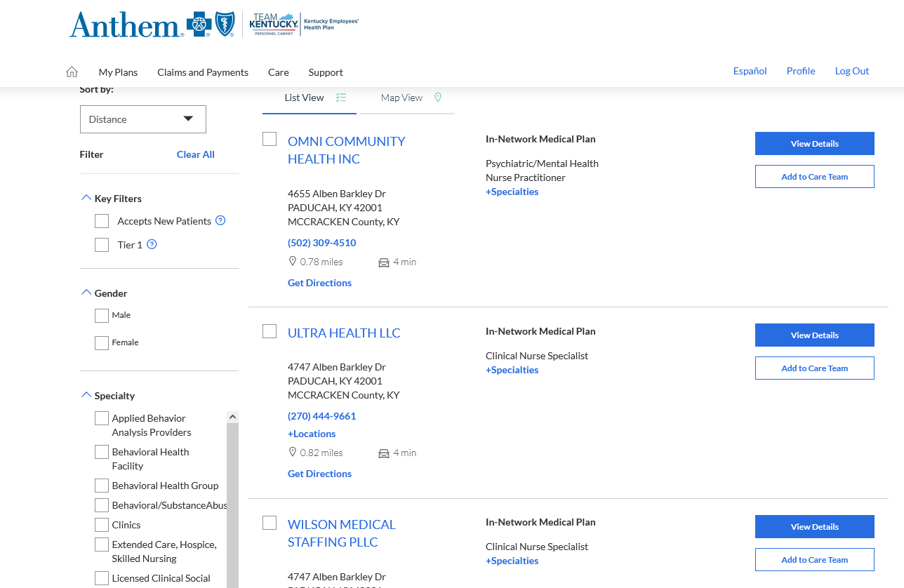Get Directions to OMNI COMMUNITY HEALTH
Viewport: 904px width, 588px height.
tap(319, 283)
